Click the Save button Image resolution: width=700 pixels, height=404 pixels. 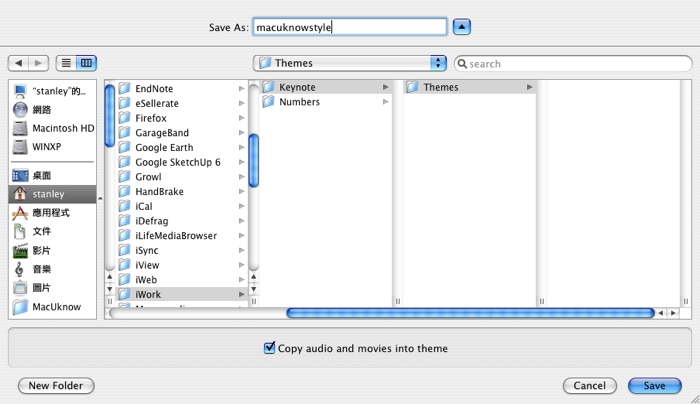[x=654, y=386]
